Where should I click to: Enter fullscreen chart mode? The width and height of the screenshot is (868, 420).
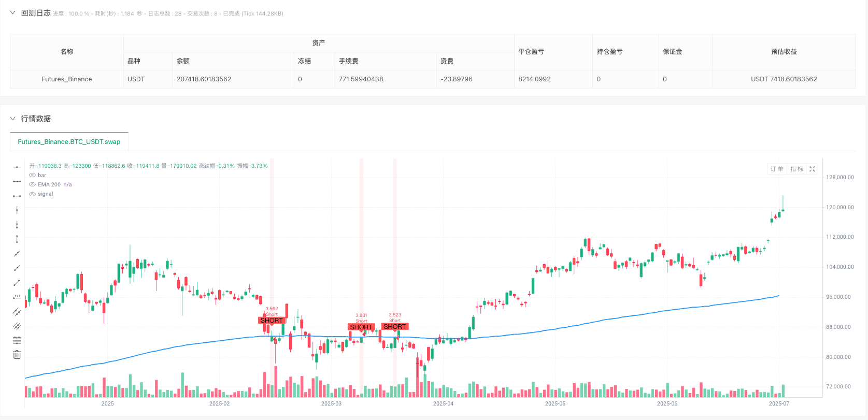pos(812,169)
